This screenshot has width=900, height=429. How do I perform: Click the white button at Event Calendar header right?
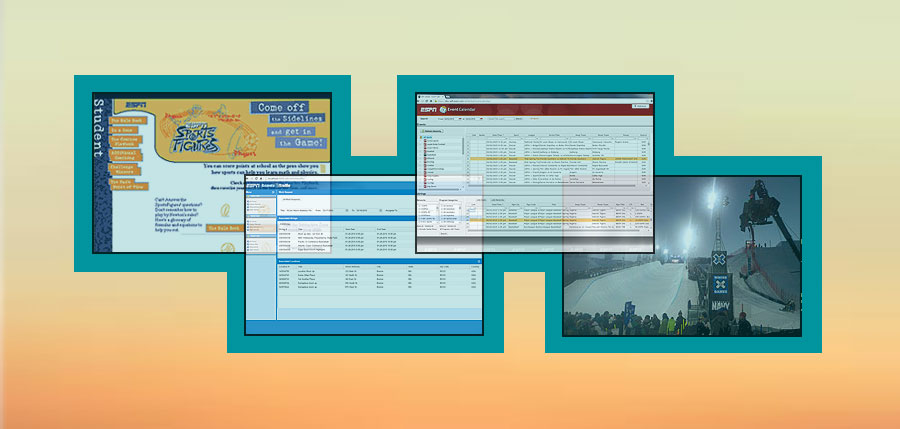pos(641,106)
